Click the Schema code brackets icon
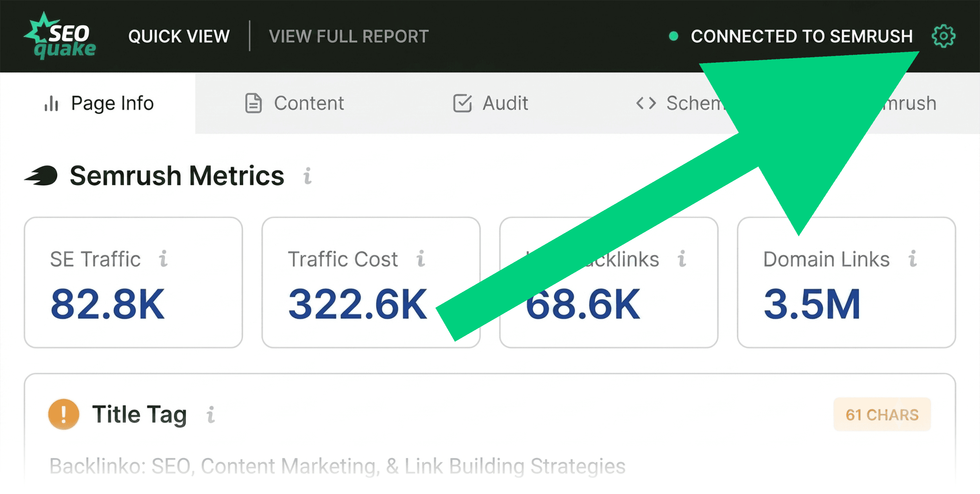 point(646,104)
